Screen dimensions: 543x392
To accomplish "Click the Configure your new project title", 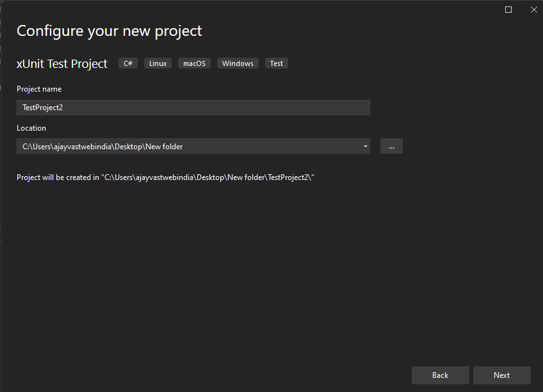I will click(x=109, y=31).
